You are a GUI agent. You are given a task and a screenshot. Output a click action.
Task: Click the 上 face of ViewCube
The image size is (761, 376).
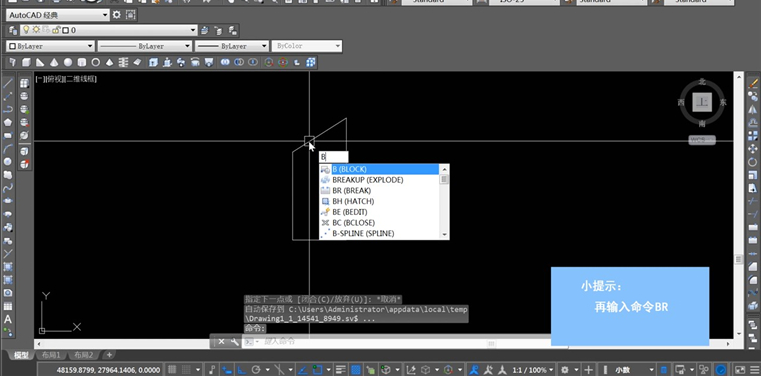(702, 102)
